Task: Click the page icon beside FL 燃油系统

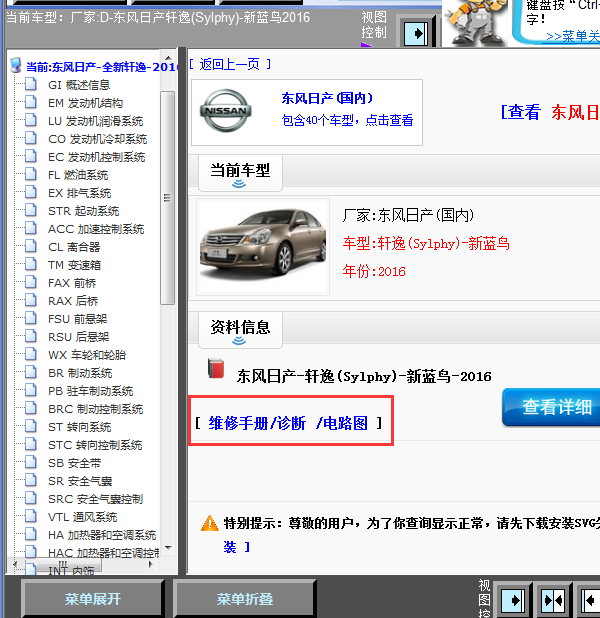Action: (31, 174)
